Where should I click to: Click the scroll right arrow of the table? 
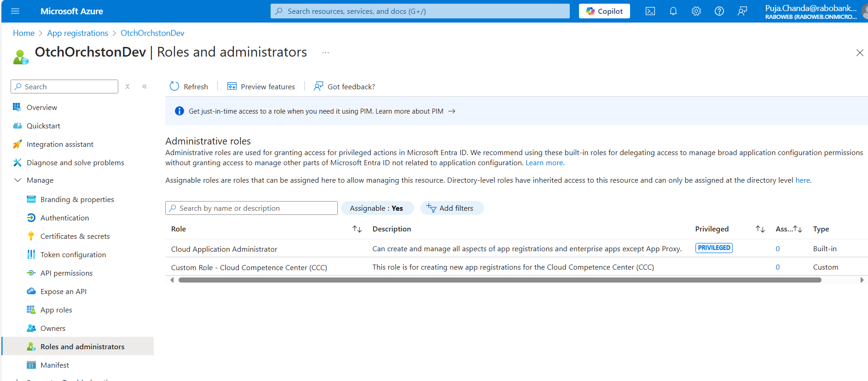pyautogui.click(x=862, y=280)
